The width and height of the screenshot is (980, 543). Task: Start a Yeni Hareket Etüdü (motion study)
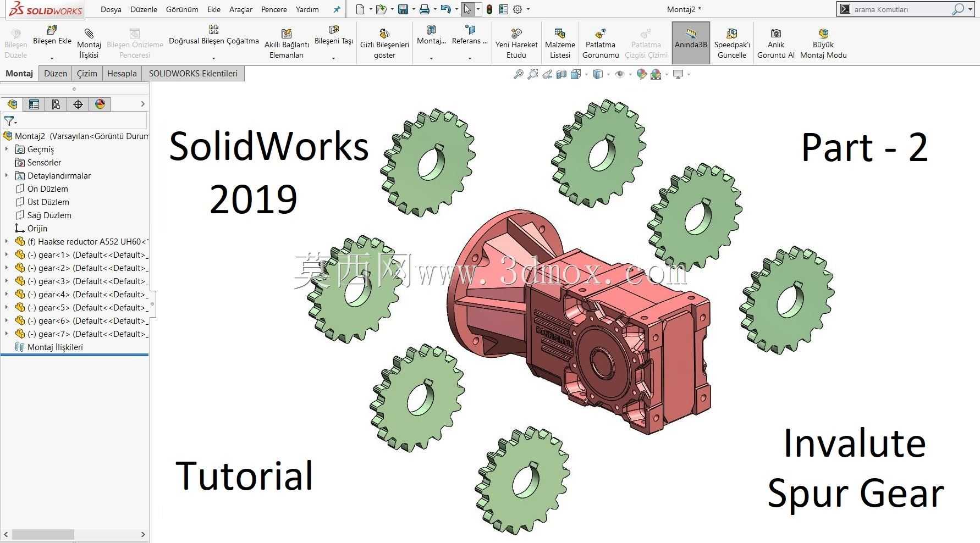pyautogui.click(x=516, y=42)
